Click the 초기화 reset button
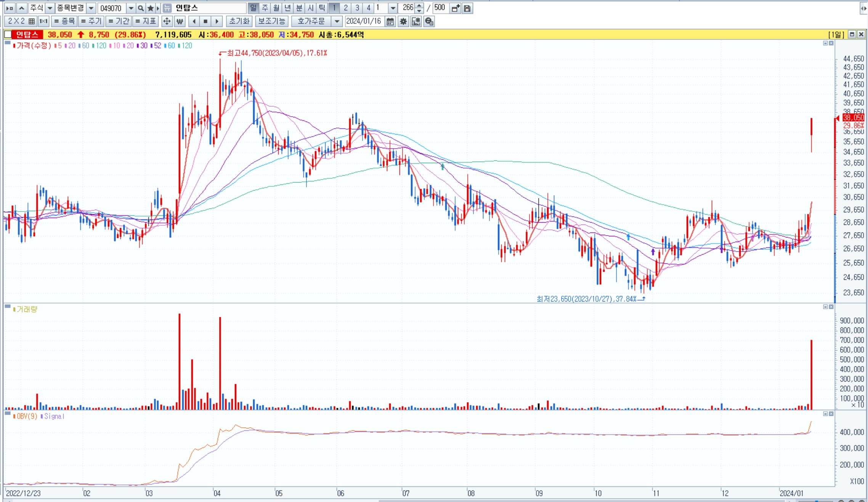 click(239, 21)
